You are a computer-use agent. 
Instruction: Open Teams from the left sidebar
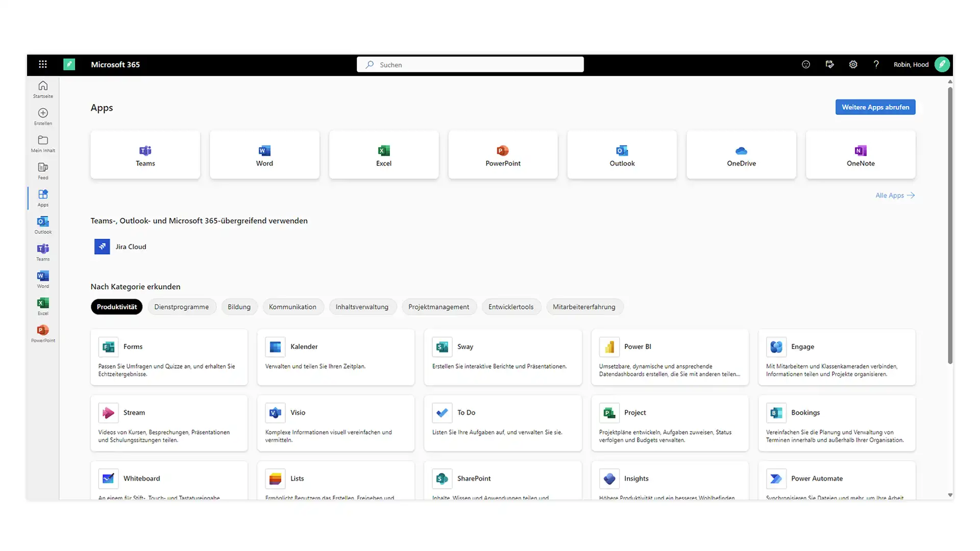43,252
